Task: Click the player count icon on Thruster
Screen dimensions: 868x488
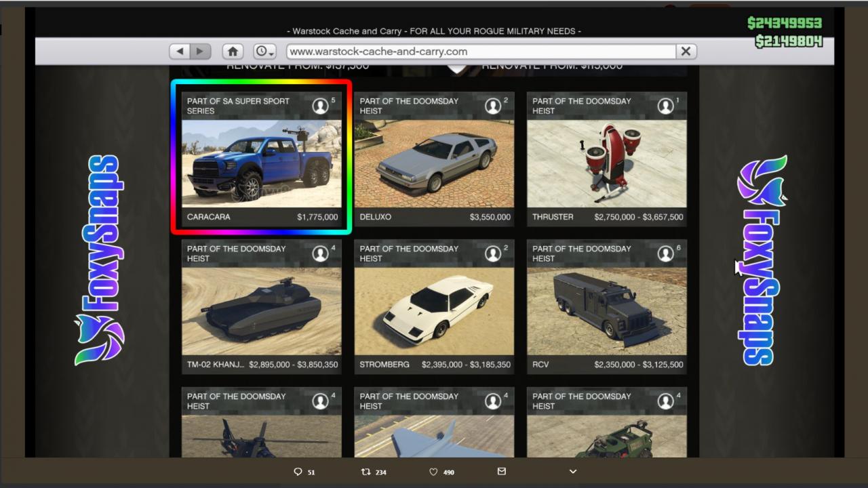Action: coord(666,106)
